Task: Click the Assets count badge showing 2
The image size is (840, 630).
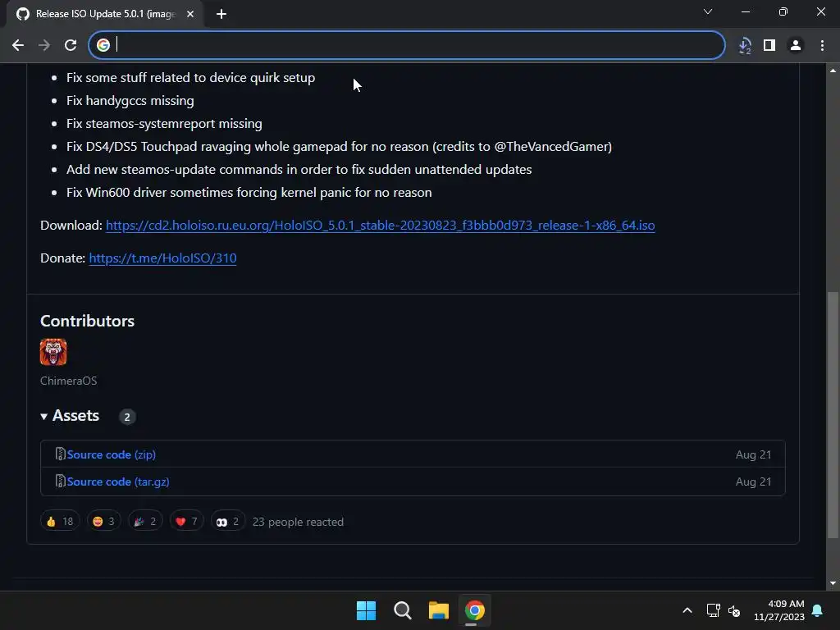Action: coord(127,417)
